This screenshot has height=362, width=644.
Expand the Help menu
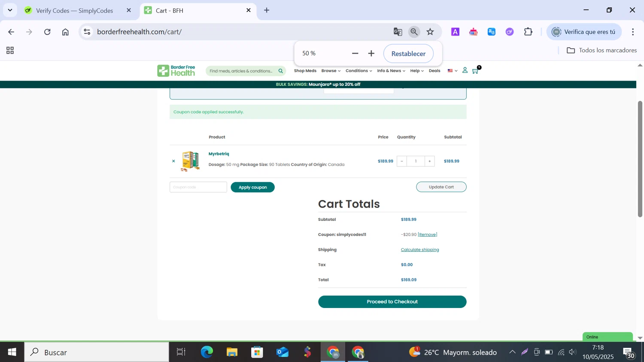[x=416, y=71]
